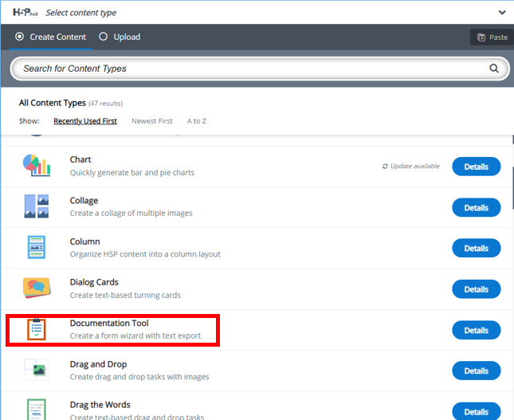Click the Chart content type icon
This screenshot has width=514, height=420.
[x=37, y=166]
